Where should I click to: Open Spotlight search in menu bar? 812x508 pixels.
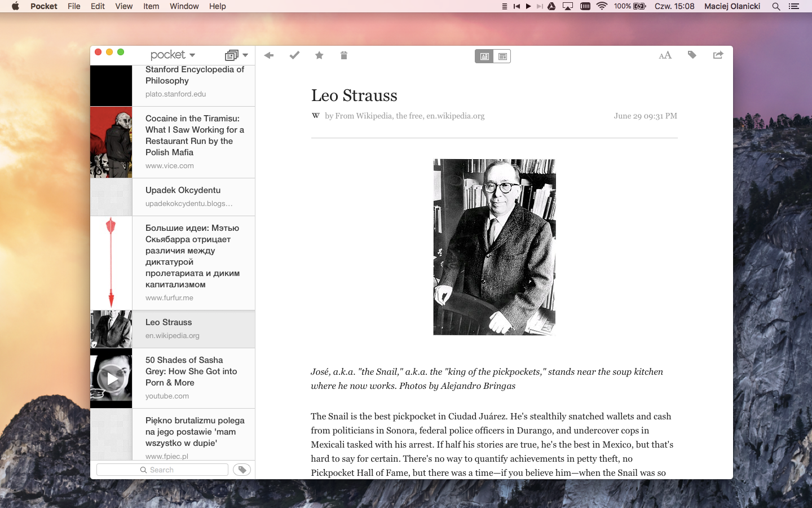pyautogui.click(x=776, y=6)
